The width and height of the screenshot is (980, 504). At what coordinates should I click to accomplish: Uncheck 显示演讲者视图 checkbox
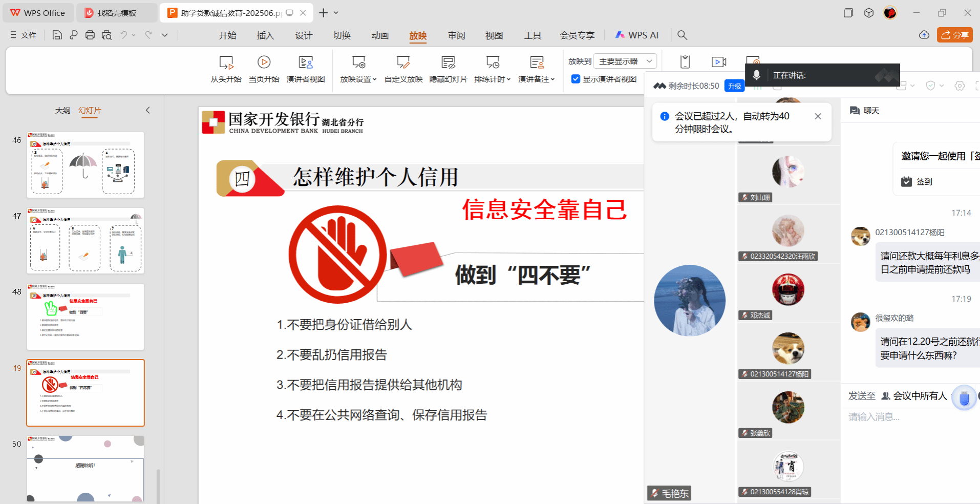click(576, 79)
